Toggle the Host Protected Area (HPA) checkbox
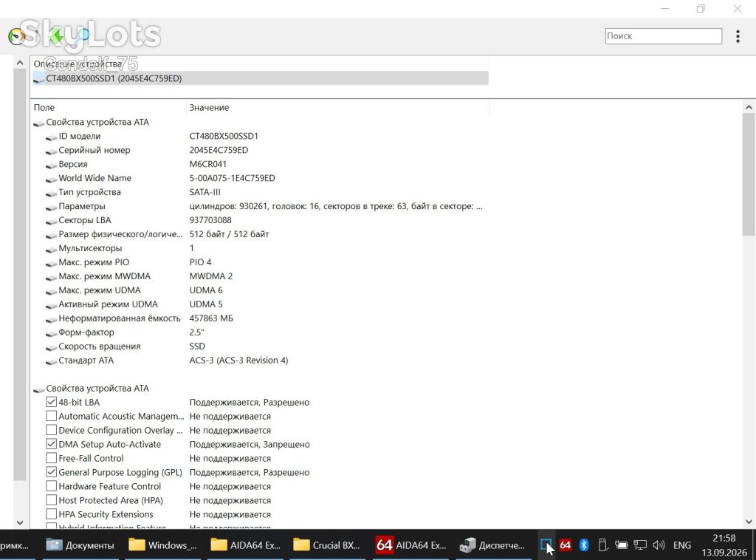The image size is (756, 560). [51, 499]
